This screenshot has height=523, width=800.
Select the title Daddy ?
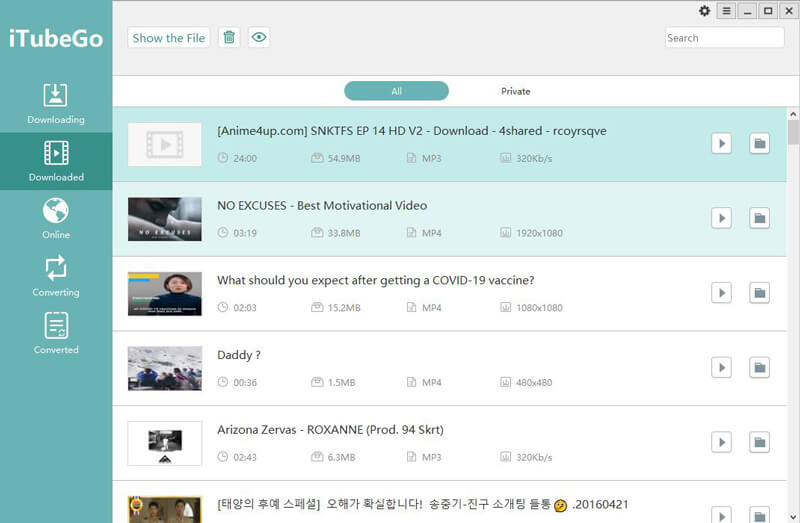tap(239, 355)
